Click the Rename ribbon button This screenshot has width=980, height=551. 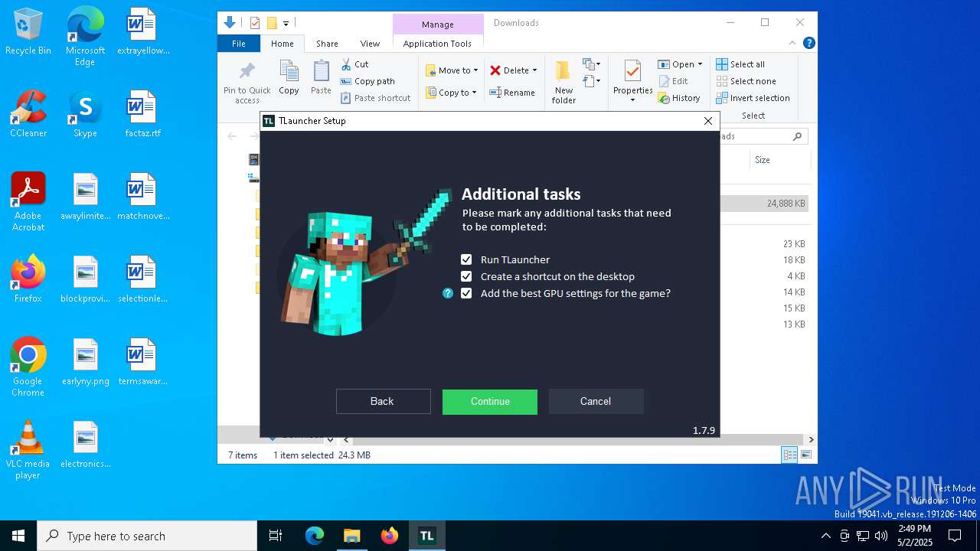tap(512, 93)
